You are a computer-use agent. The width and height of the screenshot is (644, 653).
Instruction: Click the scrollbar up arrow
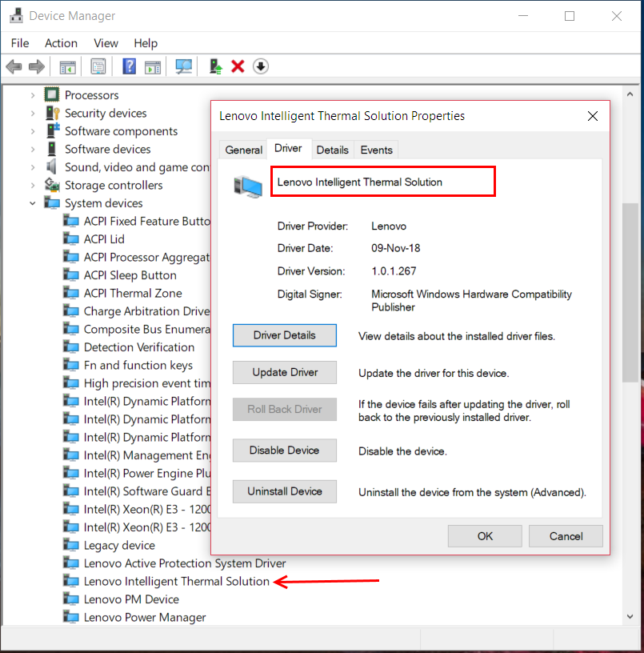(x=630, y=94)
